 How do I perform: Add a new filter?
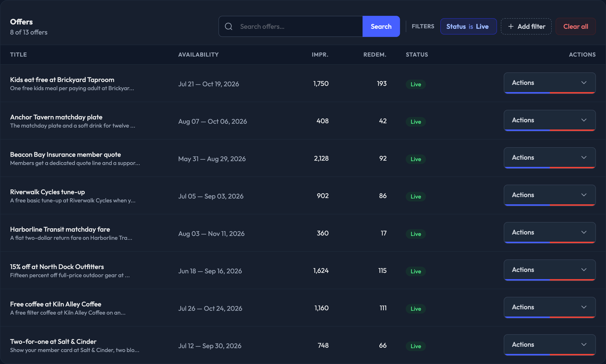tap(526, 26)
